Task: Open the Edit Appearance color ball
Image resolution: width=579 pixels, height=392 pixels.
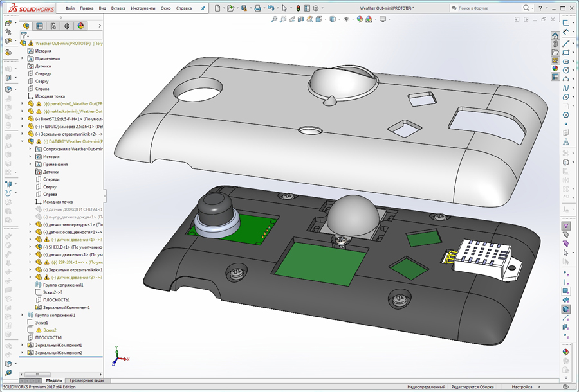Action: (358, 19)
